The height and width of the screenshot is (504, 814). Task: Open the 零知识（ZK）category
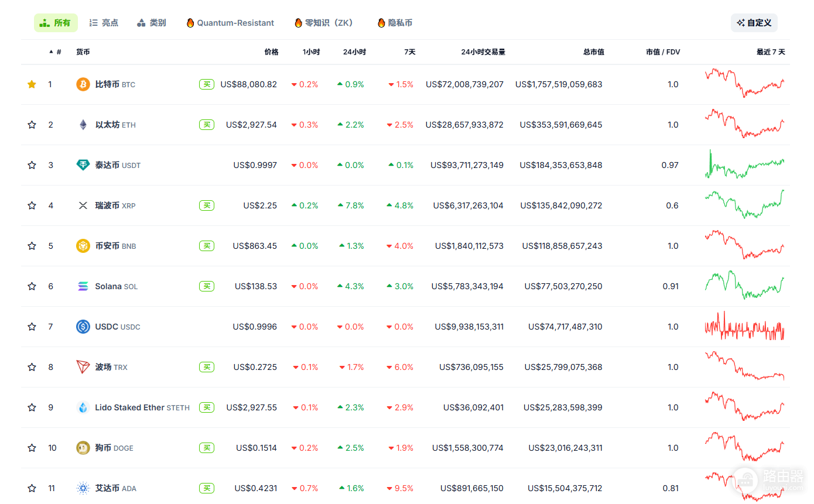click(x=324, y=23)
